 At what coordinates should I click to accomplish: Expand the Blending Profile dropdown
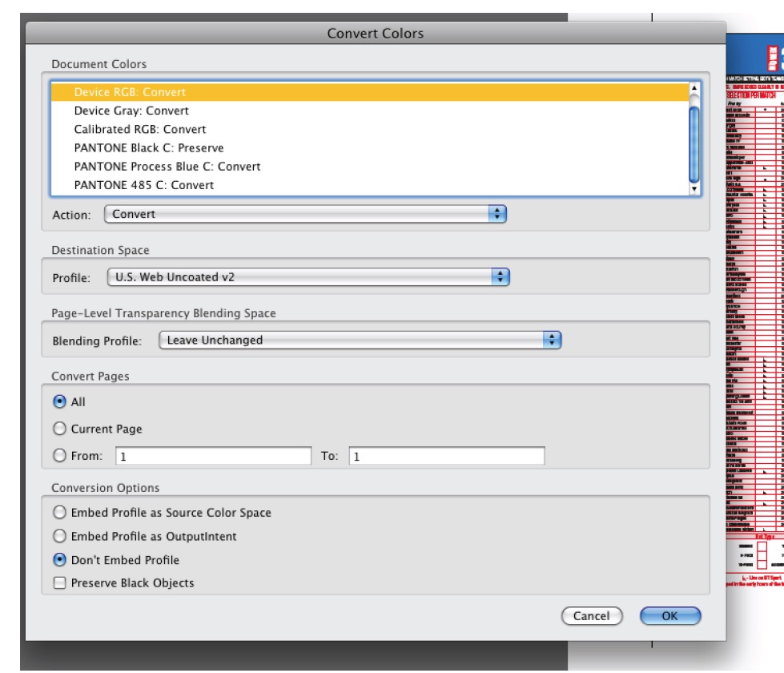[x=360, y=340]
